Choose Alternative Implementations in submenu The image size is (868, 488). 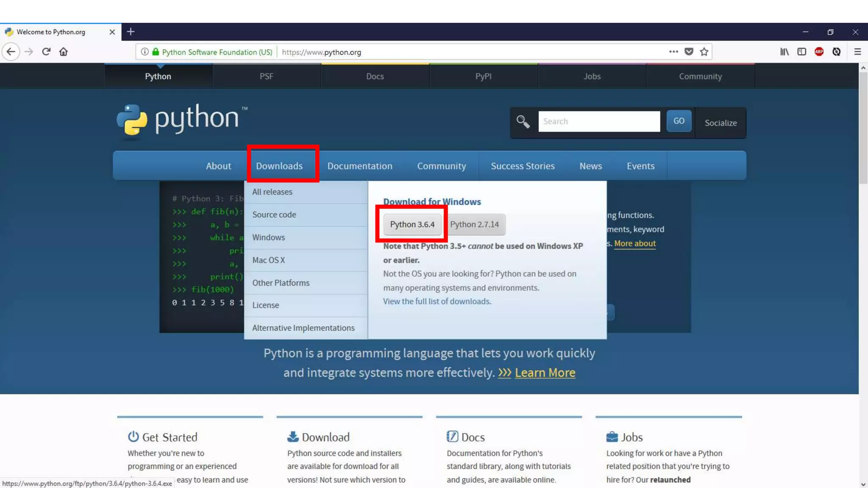[x=306, y=328]
